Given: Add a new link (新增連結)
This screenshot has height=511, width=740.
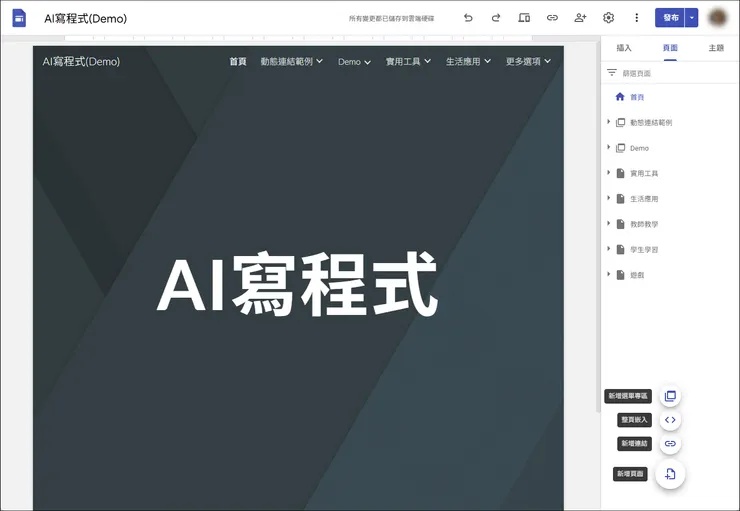Looking at the screenshot, I should pyautogui.click(x=670, y=444).
